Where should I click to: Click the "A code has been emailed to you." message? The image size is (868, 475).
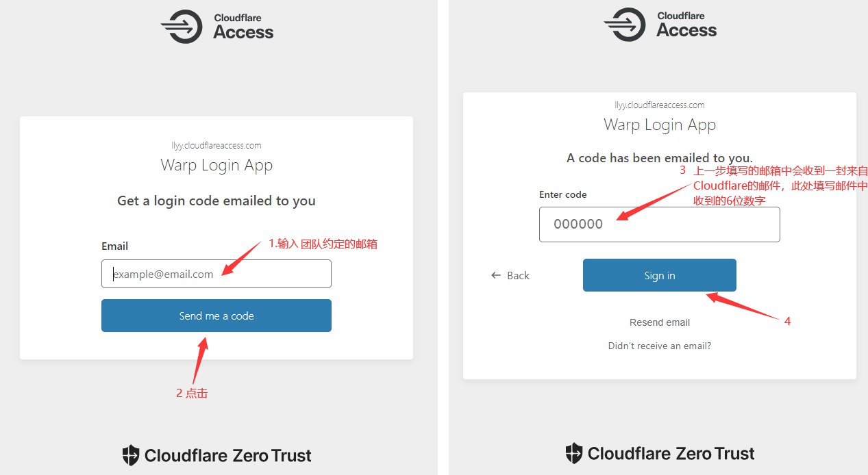click(659, 158)
